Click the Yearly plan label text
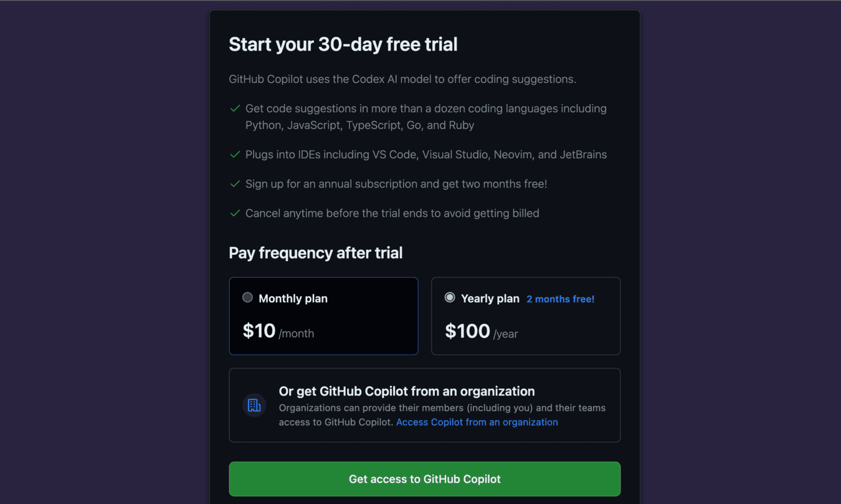 point(490,298)
